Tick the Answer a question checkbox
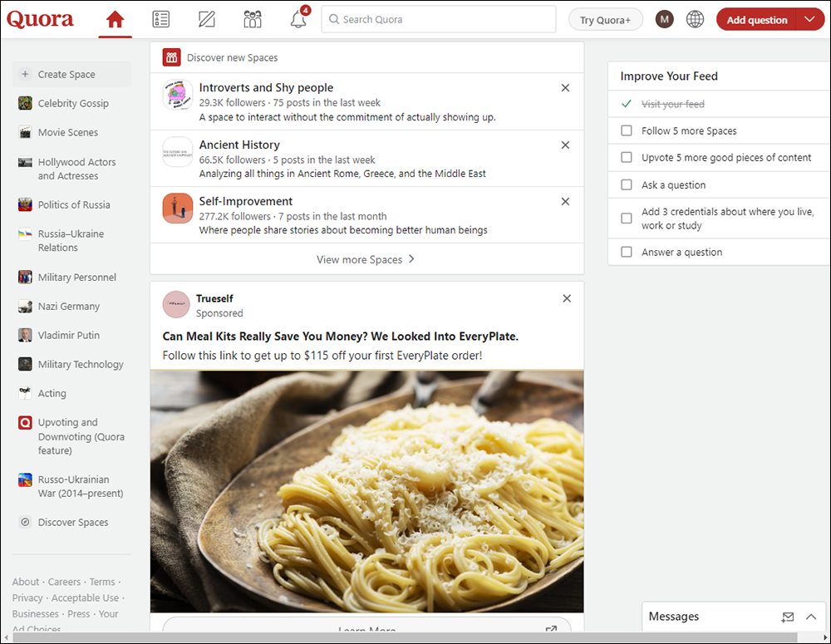This screenshot has height=644, width=831. (x=627, y=252)
